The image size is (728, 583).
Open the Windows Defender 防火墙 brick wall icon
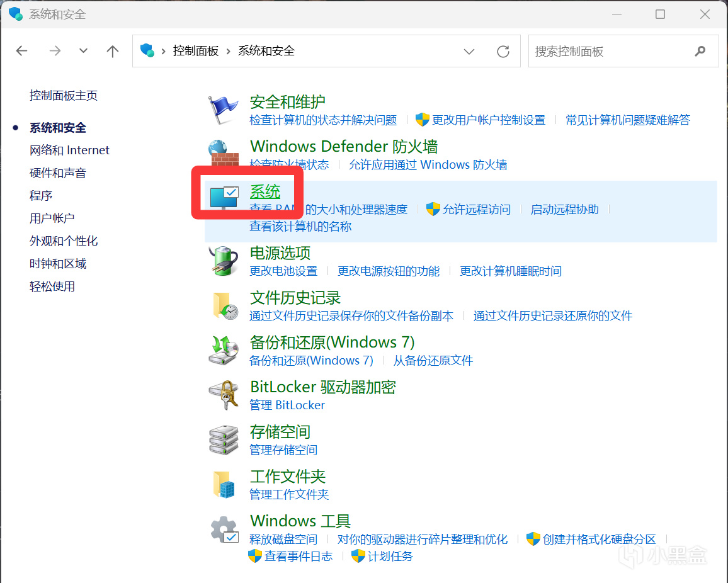pos(224,153)
